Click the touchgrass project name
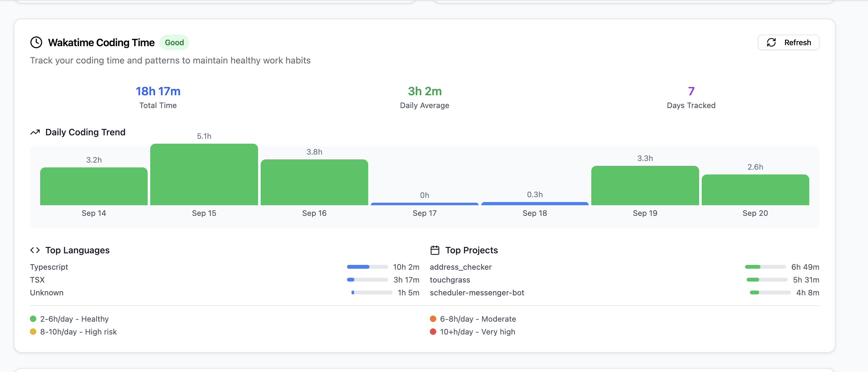This screenshot has height=372, width=868. point(450,280)
